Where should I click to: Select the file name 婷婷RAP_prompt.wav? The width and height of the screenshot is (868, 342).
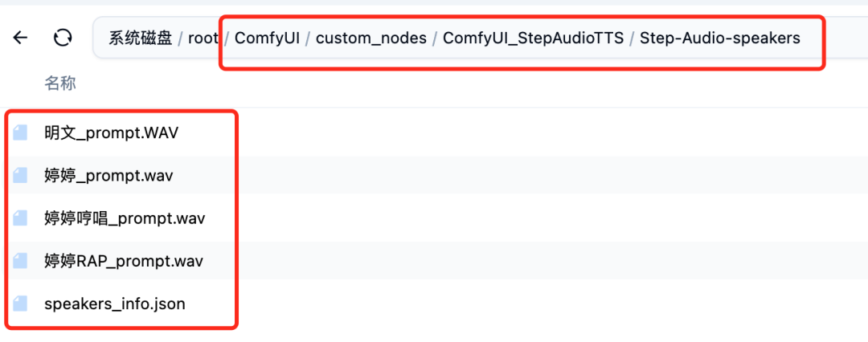124,261
